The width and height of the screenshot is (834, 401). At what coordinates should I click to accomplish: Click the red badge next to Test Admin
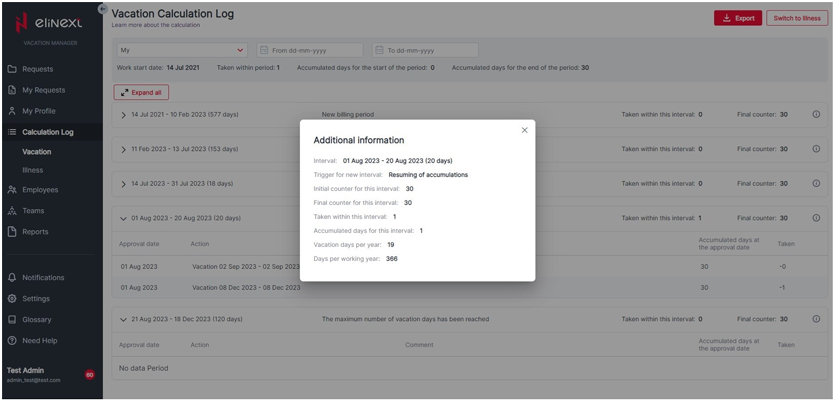click(x=89, y=375)
